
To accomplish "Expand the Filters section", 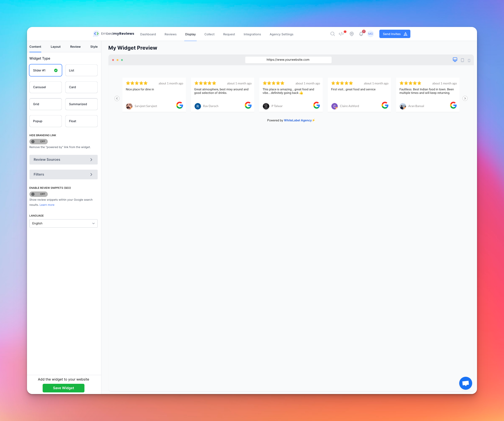I will click(x=63, y=174).
